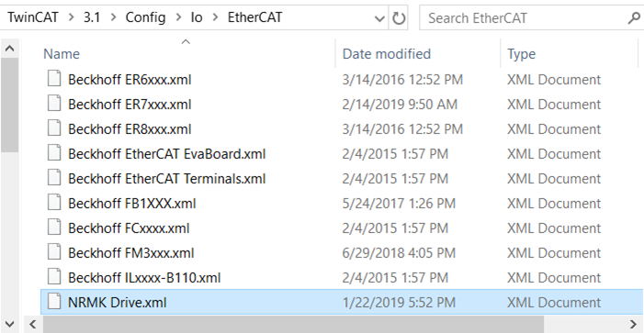Select the Beckhoff ER6xxx.xml file icon

(x=54, y=79)
